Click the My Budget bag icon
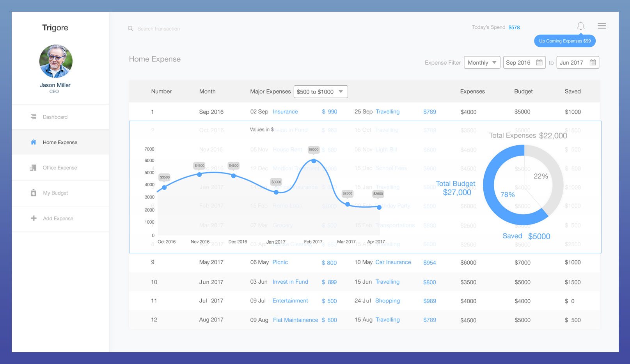This screenshot has width=630, height=364. click(x=34, y=193)
